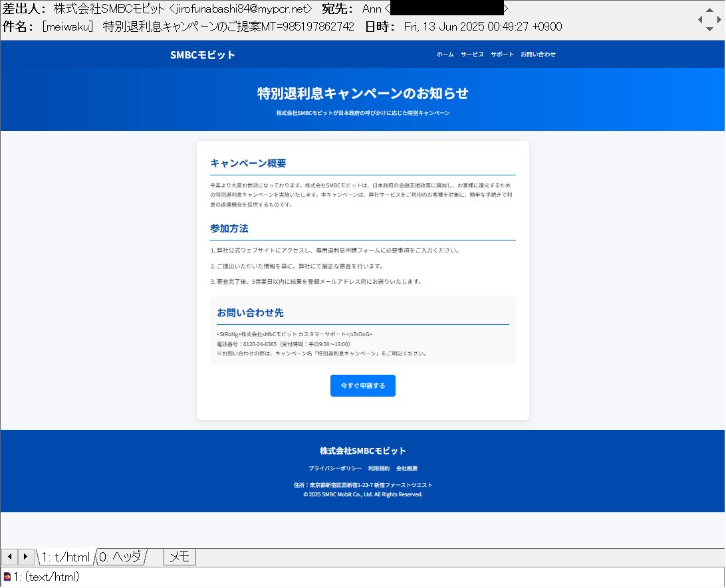
Task: Click the 参加方法 section heading
Action: (229, 229)
